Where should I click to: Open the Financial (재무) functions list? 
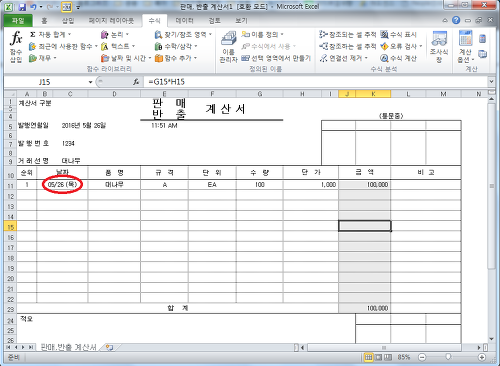pyautogui.click(x=43, y=58)
